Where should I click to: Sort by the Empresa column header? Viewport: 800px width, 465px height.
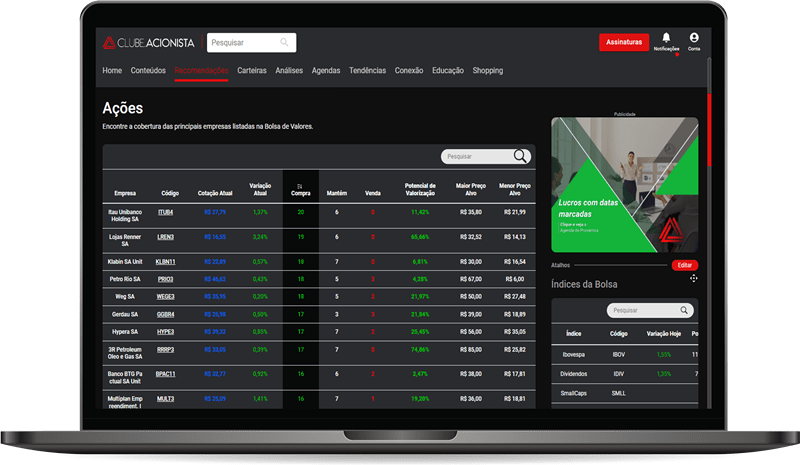125,193
